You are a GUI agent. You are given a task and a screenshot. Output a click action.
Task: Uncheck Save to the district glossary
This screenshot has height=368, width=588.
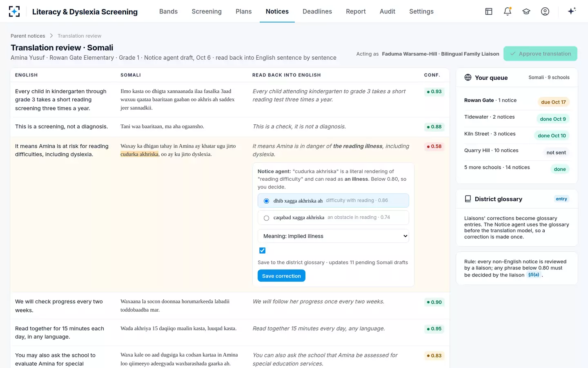pyautogui.click(x=263, y=251)
